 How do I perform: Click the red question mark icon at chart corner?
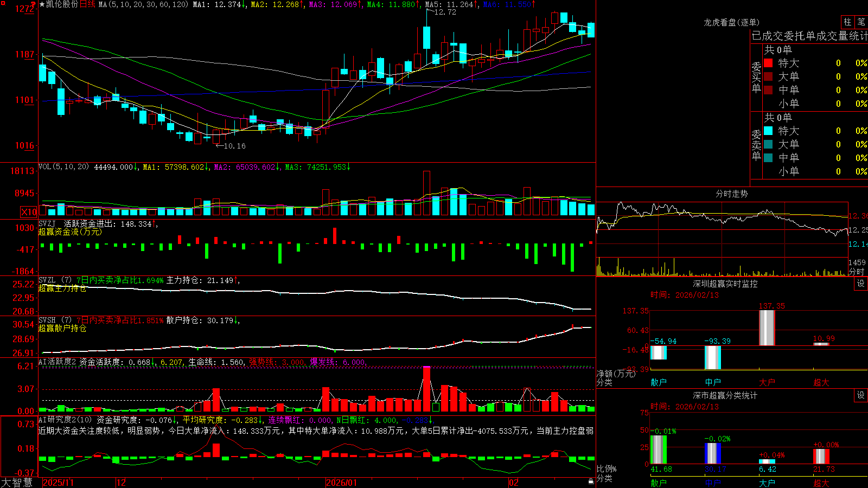(x=33, y=4)
